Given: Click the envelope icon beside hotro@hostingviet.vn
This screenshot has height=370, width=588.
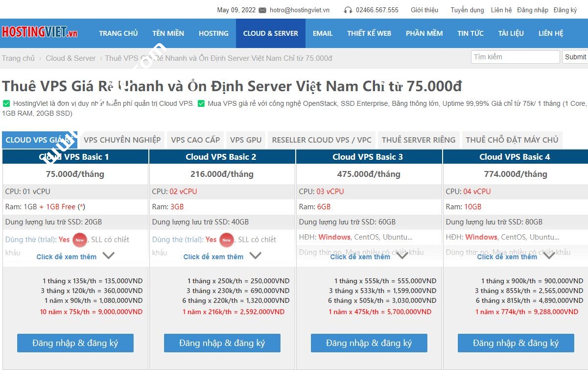Looking at the screenshot, I should 262,9.
